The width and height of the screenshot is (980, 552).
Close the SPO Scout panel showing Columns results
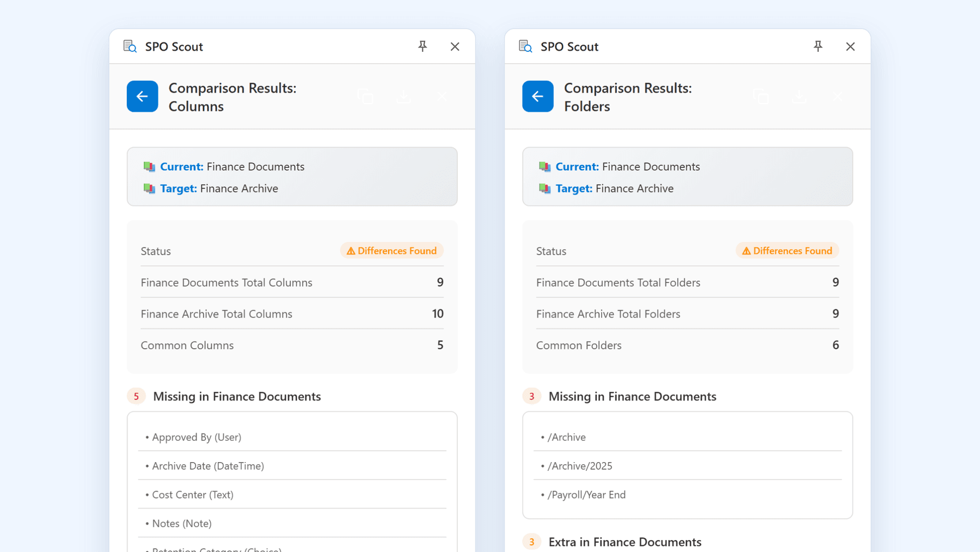click(x=455, y=46)
